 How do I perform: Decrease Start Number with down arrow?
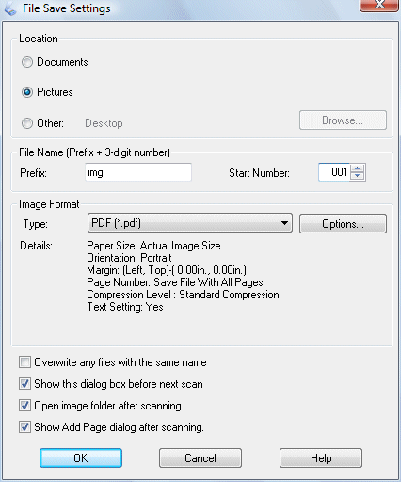(x=358, y=177)
